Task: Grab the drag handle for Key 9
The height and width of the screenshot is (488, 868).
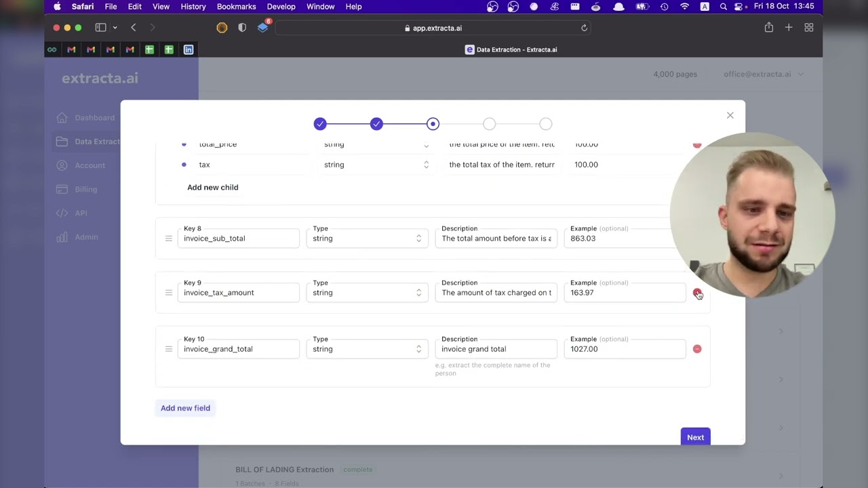Action: [169, 293]
